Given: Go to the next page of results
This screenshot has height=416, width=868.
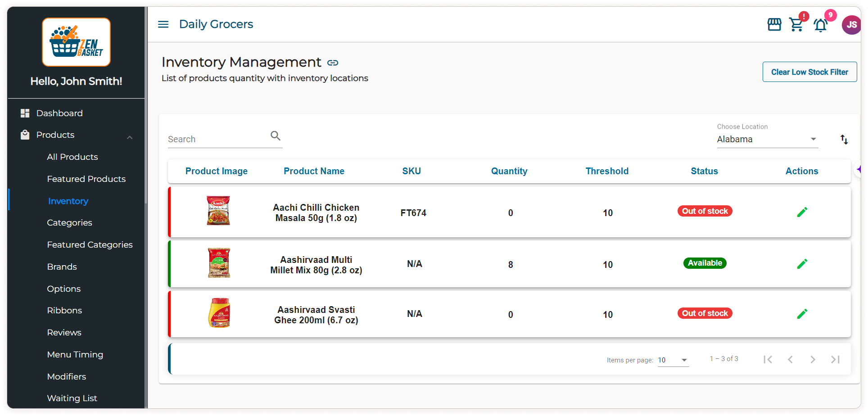Looking at the screenshot, I should click(813, 359).
